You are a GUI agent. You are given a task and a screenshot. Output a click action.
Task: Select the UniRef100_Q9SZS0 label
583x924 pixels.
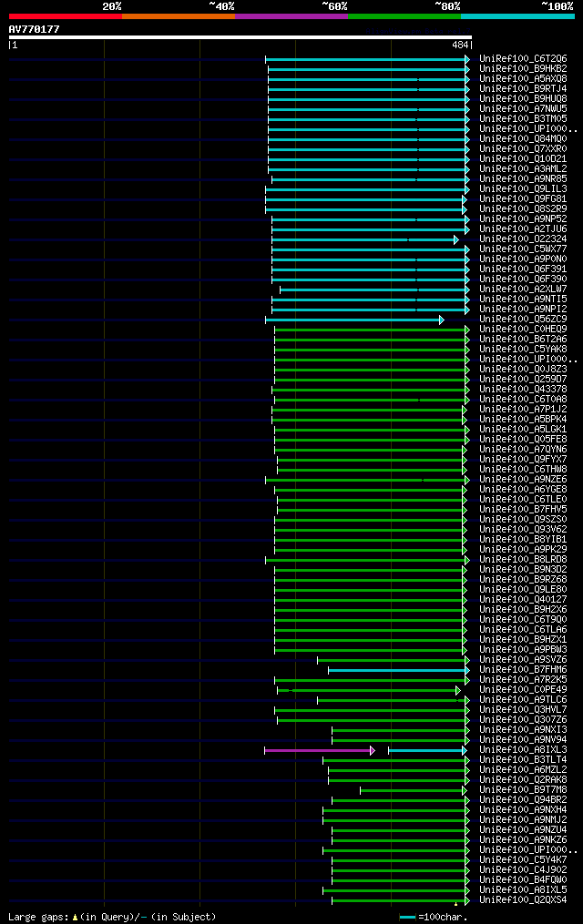tap(523, 520)
